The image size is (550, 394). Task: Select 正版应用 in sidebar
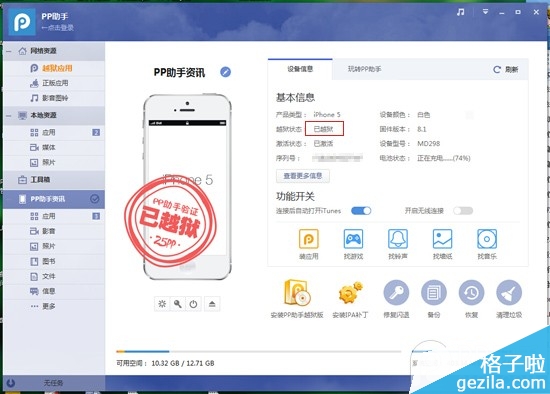pyautogui.click(x=55, y=83)
